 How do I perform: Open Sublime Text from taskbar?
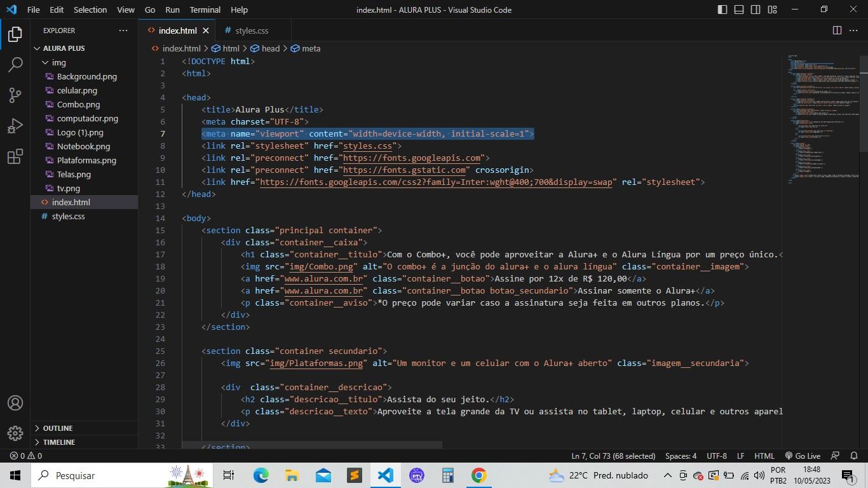[354, 475]
